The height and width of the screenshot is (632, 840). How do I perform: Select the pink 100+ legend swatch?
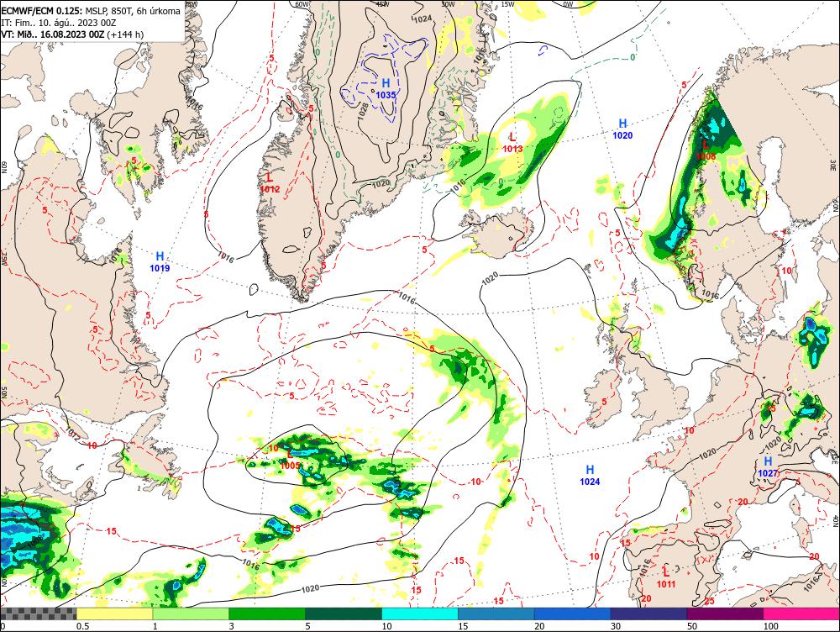coord(801,614)
